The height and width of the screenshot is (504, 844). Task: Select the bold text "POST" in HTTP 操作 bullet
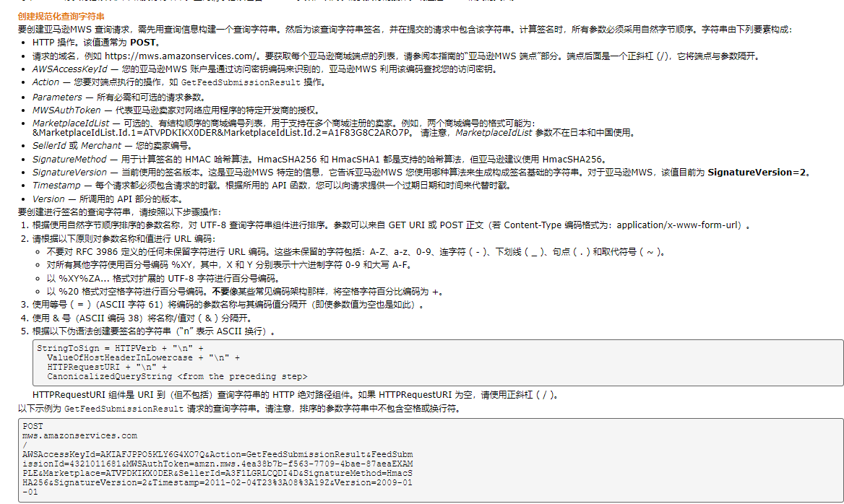(142, 43)
